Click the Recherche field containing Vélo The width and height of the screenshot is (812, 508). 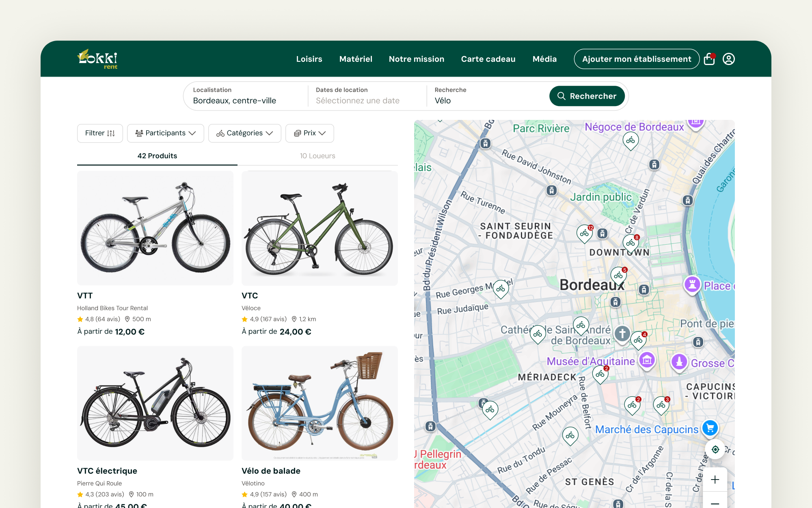487,96
